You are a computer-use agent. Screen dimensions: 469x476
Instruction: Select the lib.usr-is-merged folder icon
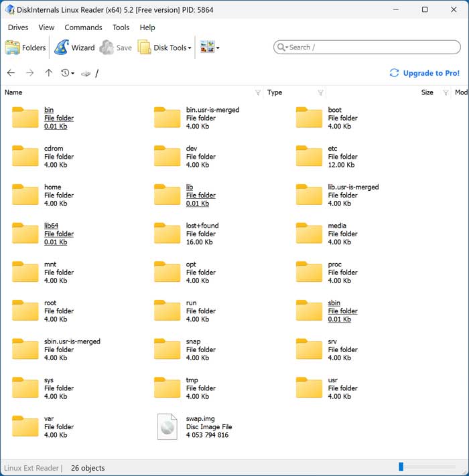click(309, 194)
